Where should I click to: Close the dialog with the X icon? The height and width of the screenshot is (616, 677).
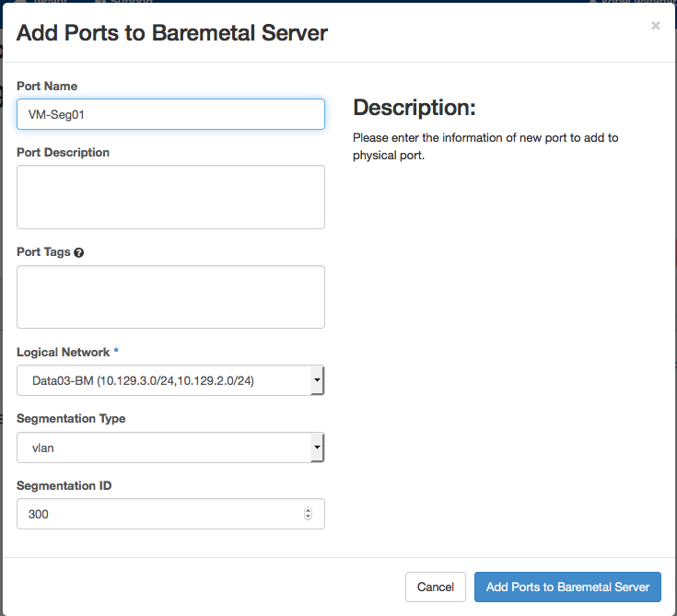pos(655,26)
